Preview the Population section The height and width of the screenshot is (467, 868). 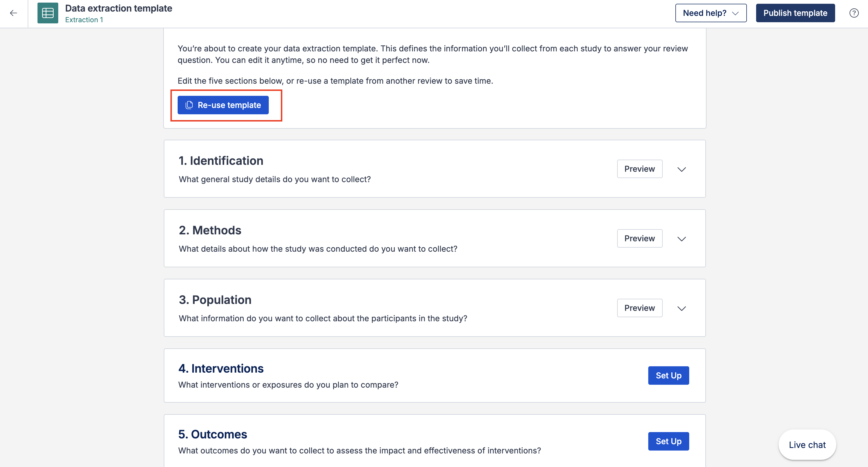coord(639,308)
